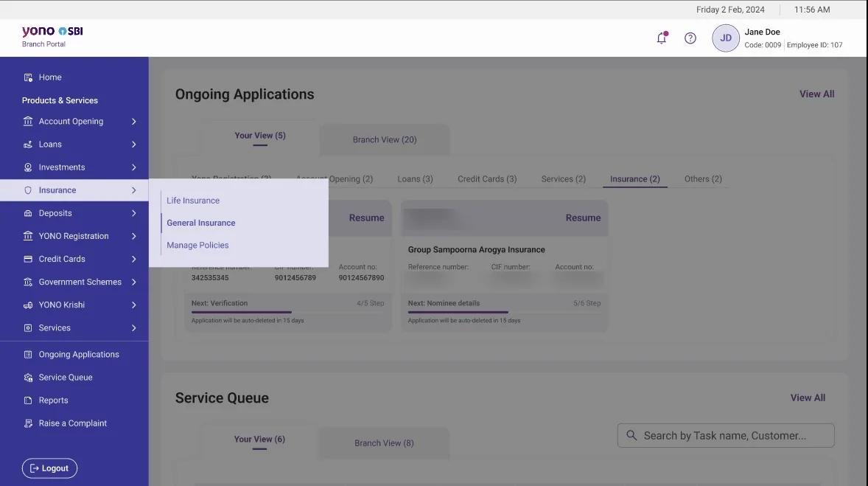Expand Account Opening chevron
Screen dimensions: 868x486
click(133, 122)
